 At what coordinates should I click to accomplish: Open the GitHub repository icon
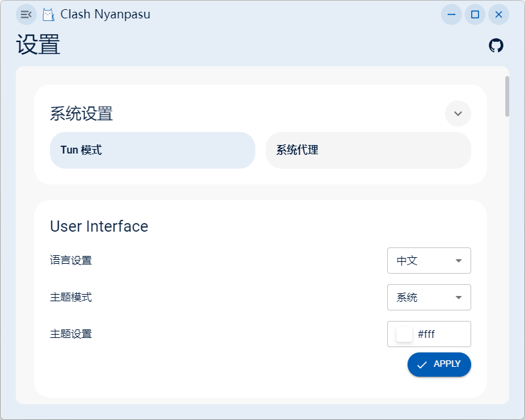pos(496,45)
